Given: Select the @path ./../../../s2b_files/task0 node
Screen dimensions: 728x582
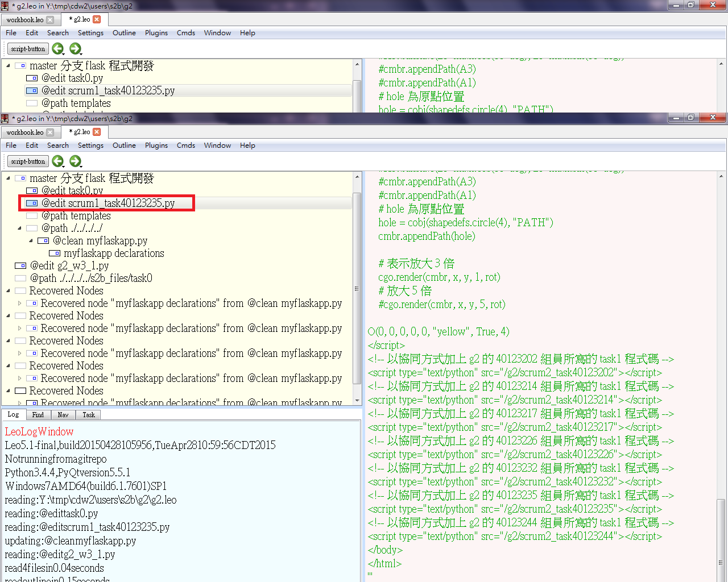Looking at the screenshot, I should pyautogui.click(x=91, y=278).
